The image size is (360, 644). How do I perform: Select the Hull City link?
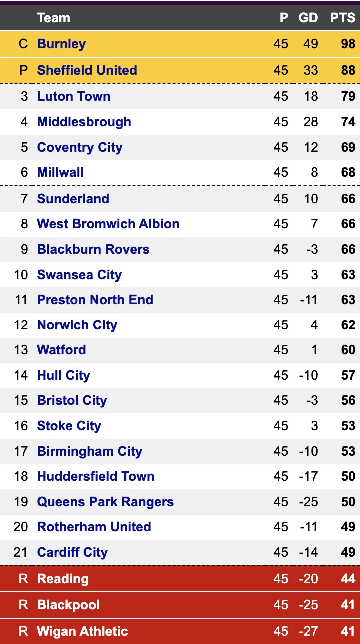pyautogui.click(x=63, y=375)
